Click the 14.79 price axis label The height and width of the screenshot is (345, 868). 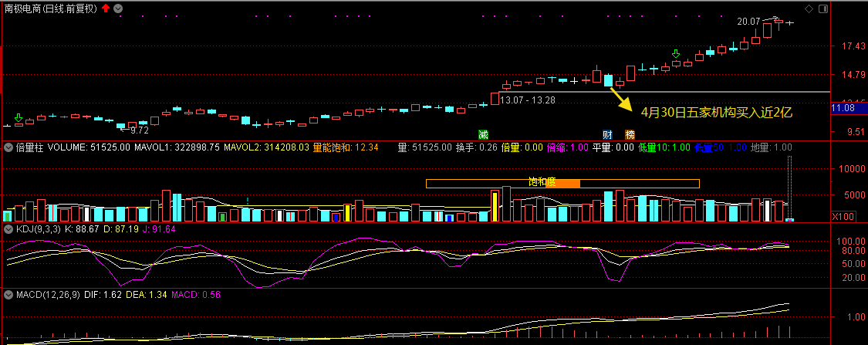coord(853,74)
